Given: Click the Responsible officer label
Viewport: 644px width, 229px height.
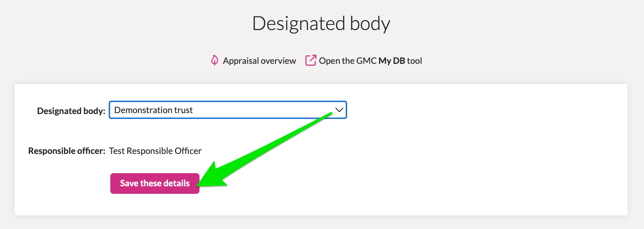Looking at the screenshot, I should [67, 151].
